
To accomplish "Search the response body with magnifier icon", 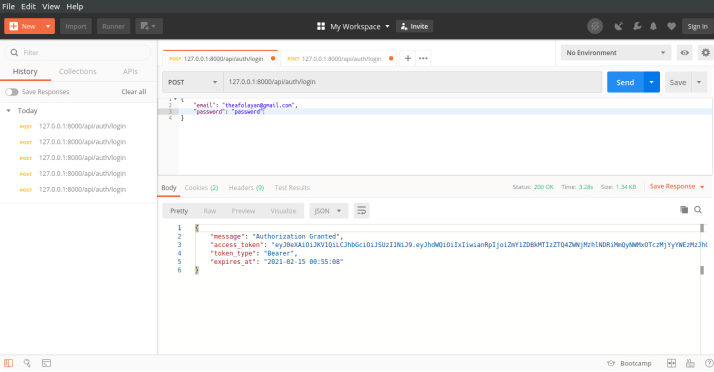I will 698,209.
